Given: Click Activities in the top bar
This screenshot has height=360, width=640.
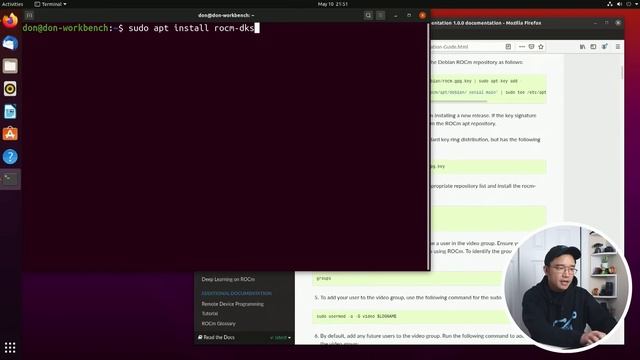Looking at the screenshot, I should tap(12, 4).
